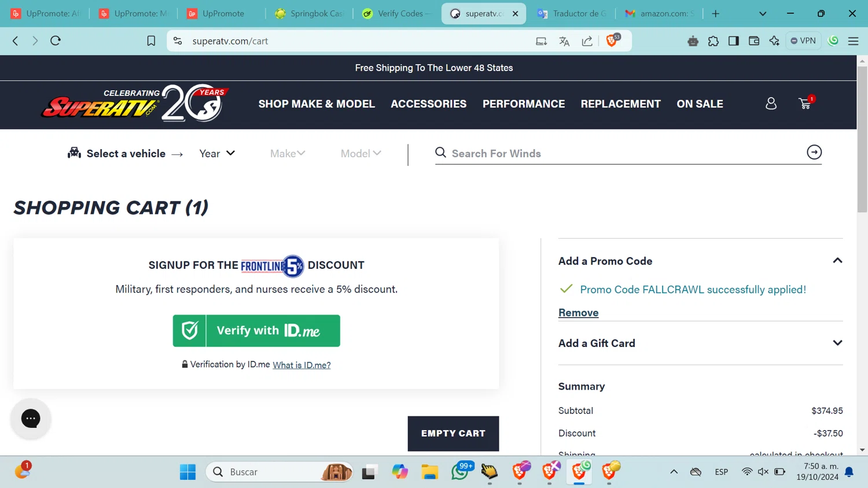Open the chat bubble widget
This screenshot has width=868, height=488.
(x=31, y=418)
